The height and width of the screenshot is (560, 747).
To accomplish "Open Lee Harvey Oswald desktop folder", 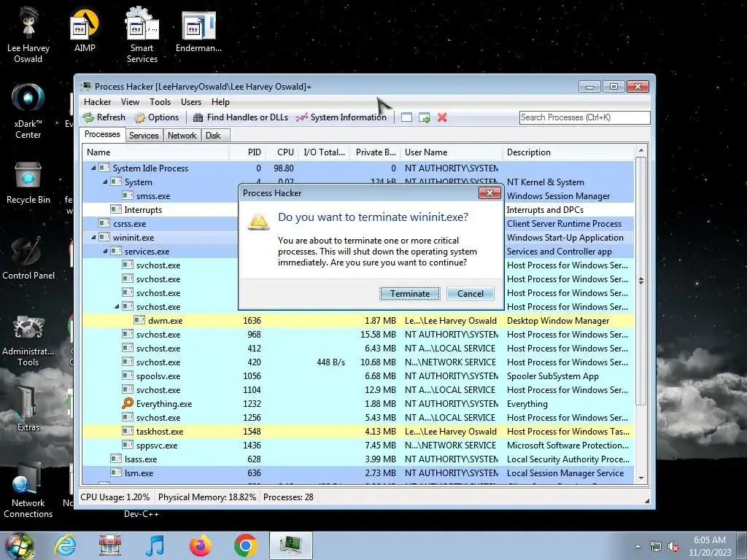I will tap(28, 36).
